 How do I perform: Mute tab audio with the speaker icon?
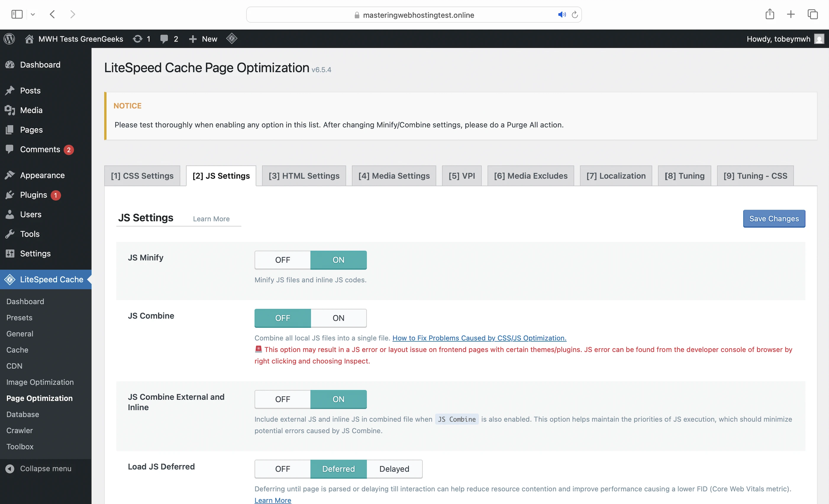click(x=562, y=14)
